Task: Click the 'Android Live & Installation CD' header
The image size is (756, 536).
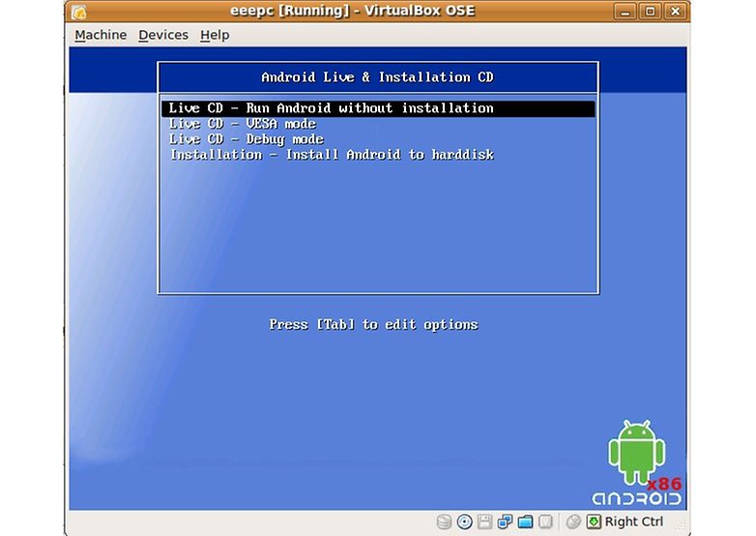Action: point(378,77)
